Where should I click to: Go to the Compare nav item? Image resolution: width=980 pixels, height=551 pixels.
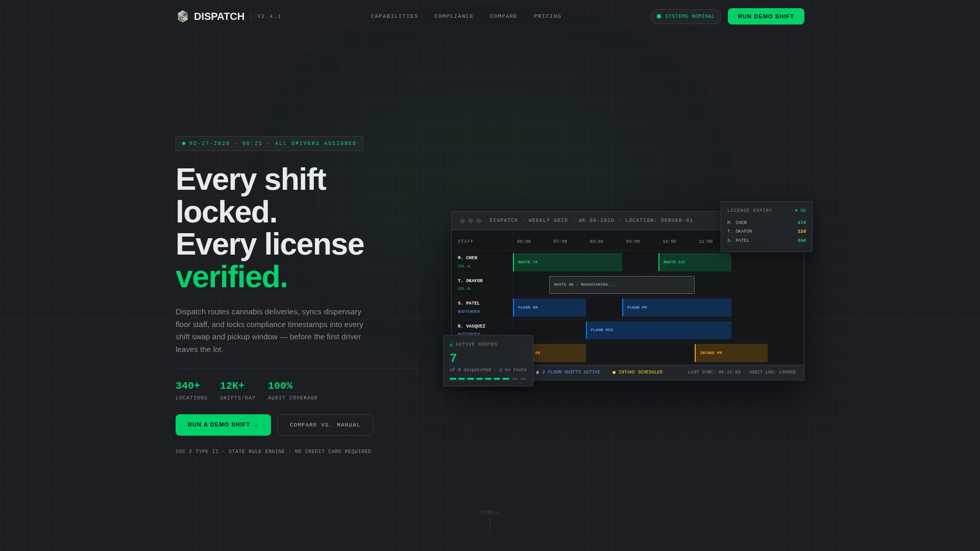tap(503, 16)
